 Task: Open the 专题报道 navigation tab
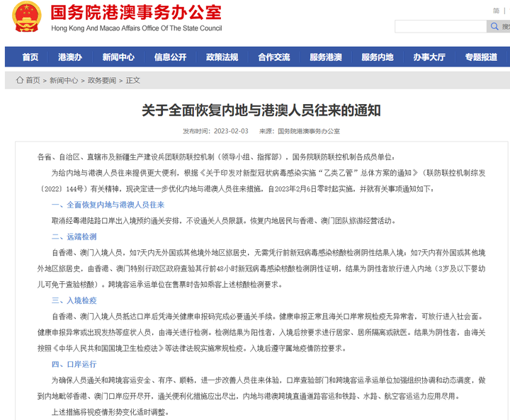tap(481, 57)
